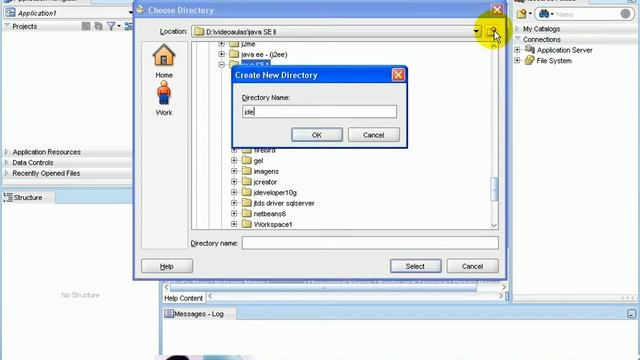Collapse the Connections section
The width and height of the screenshot is (640, 360).
(518, 39)
